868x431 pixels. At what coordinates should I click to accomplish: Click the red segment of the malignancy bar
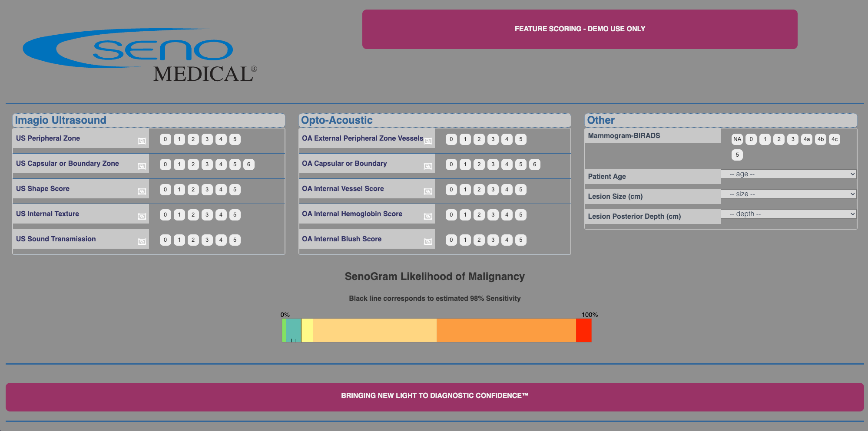click(x=583, y=330)
